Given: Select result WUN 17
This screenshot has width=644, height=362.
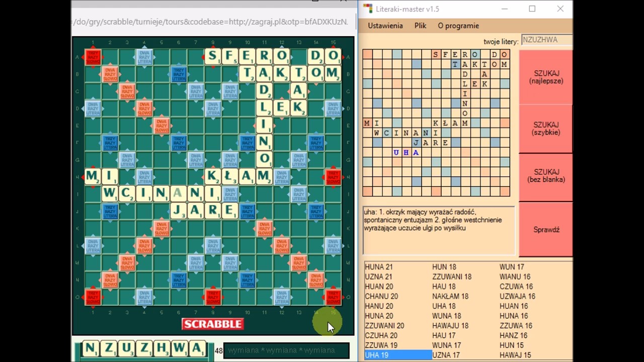Looking at the screenshot, I should (x=512, y=267).
